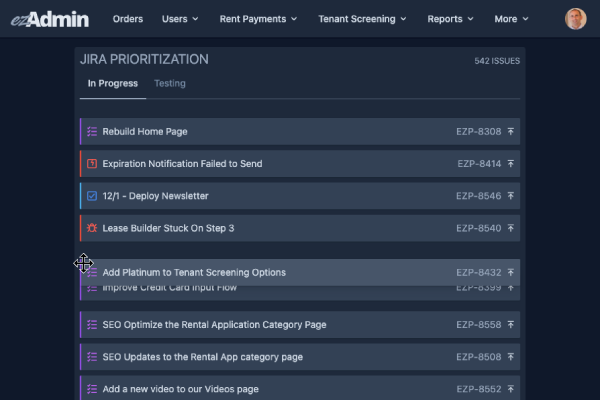Expand the More menu
Screen dimensions: 600x400
click(x=511, y=19)
